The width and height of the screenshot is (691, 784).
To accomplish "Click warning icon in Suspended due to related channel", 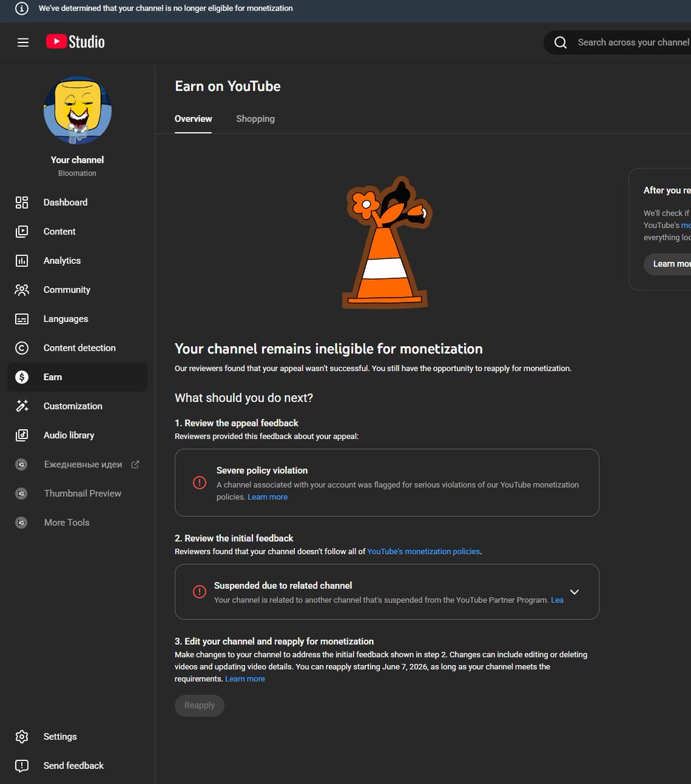I will (199, 592).
